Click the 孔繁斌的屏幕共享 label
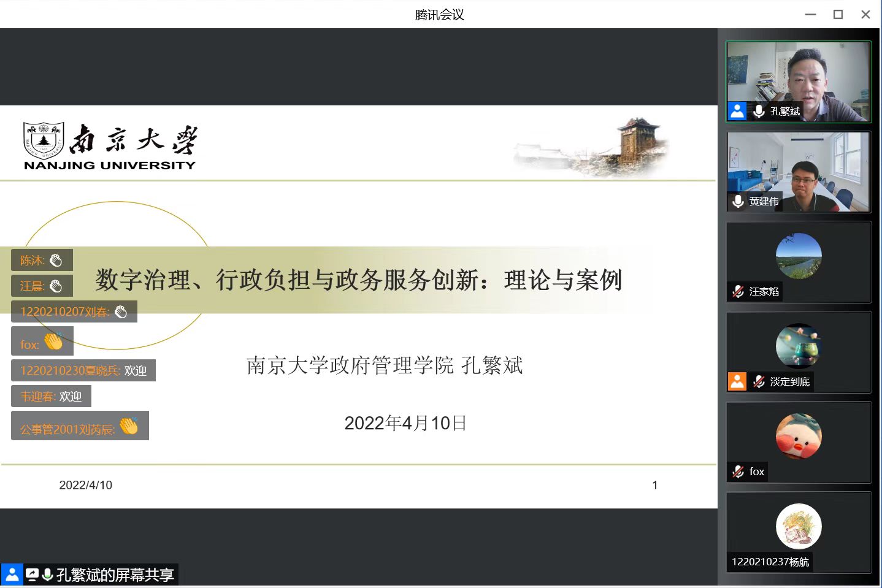882x588 pixels. coord(115,575)
